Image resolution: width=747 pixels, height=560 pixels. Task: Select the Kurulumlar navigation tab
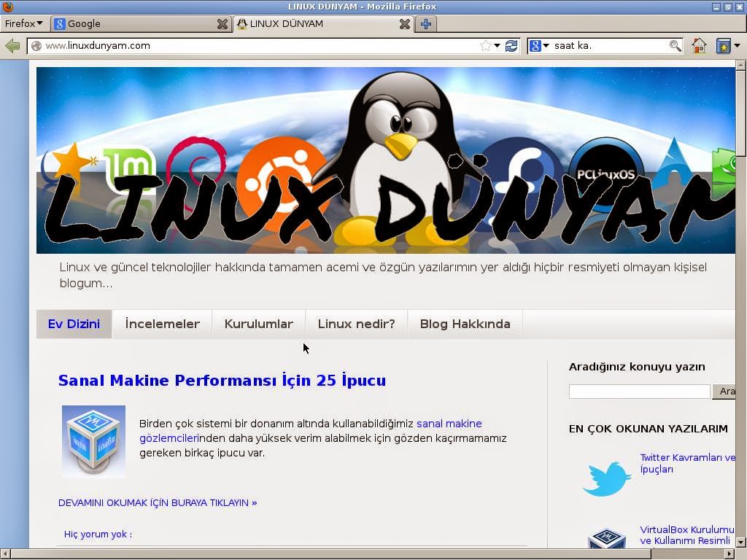[x=259, y=323]
